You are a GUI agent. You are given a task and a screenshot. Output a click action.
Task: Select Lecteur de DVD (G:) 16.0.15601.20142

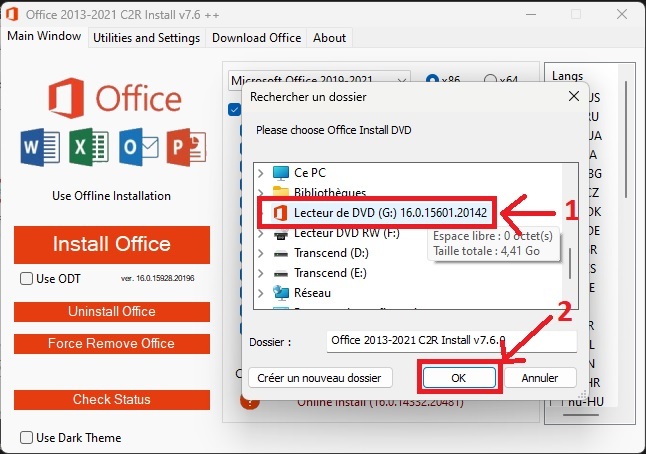(x=390, y=213)
